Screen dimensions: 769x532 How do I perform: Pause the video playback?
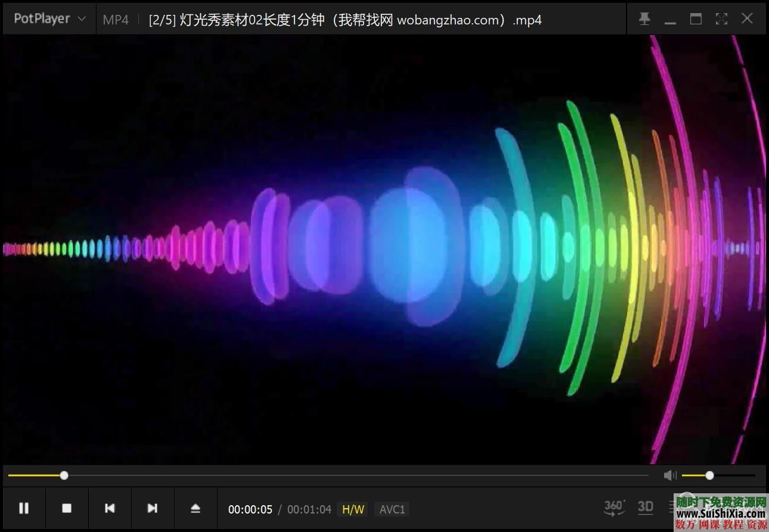click(24, 508)
